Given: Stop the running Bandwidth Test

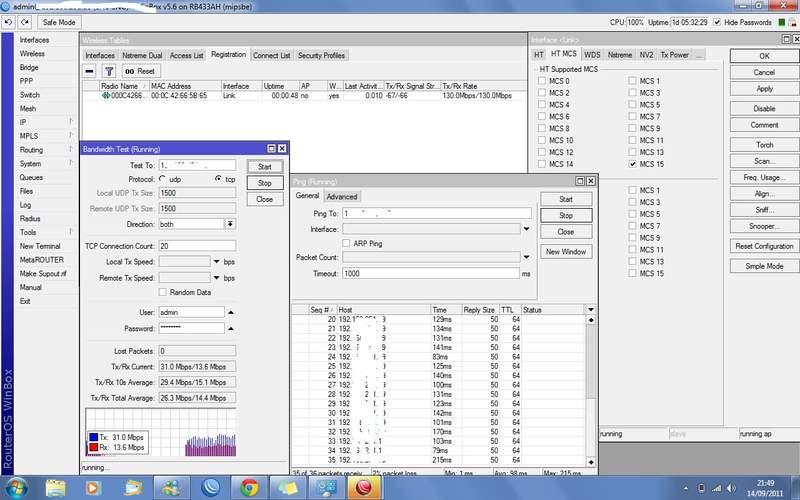Looking at the screenshot, I should 265,183.
